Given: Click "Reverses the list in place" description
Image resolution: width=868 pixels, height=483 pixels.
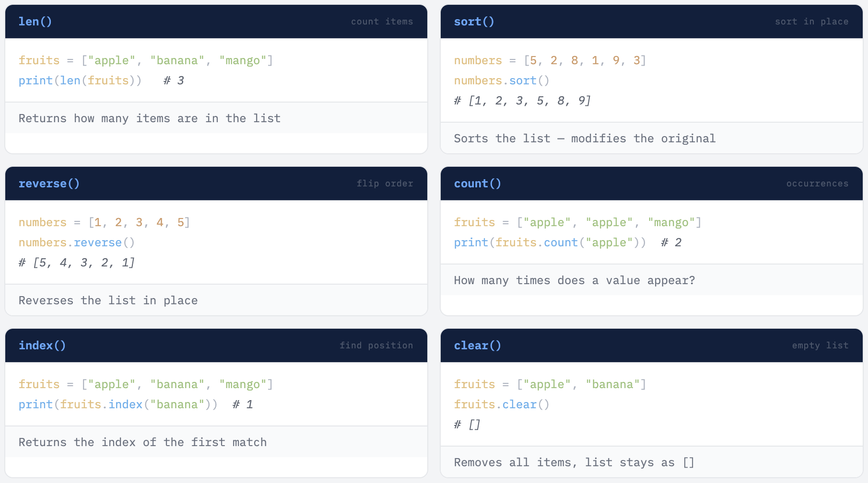Looking at the screenshot, I should pyautogui.click(x=108, y=300).
